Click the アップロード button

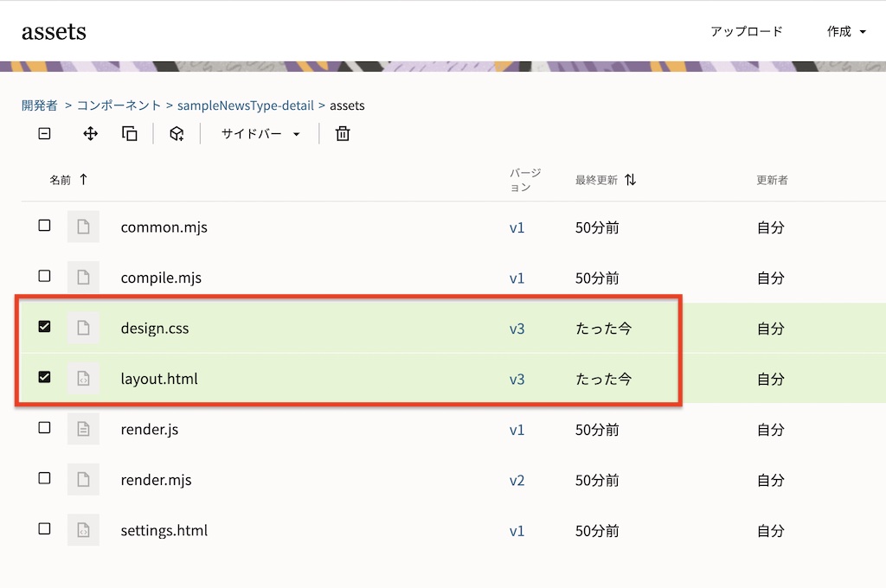(x=746, y=32)
